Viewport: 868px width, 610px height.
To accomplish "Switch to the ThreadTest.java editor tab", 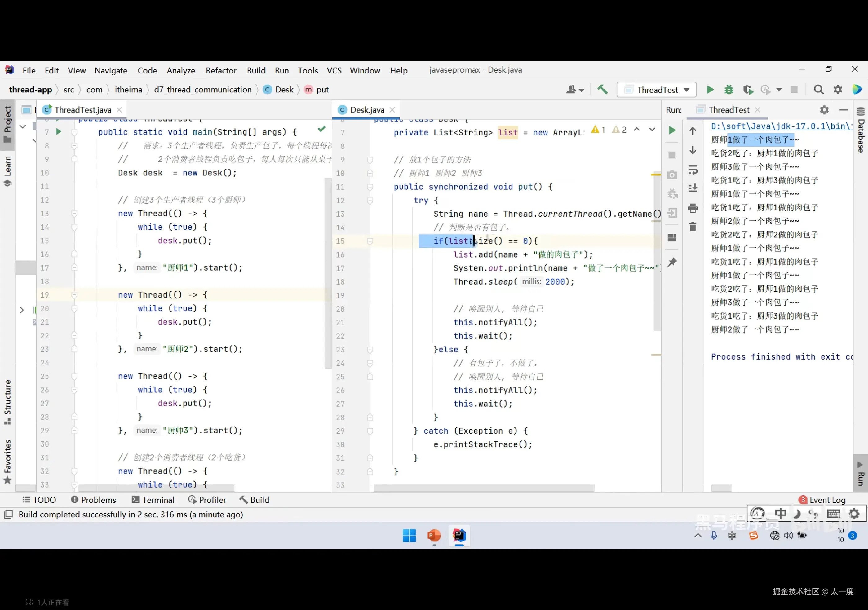I will 83,110.
